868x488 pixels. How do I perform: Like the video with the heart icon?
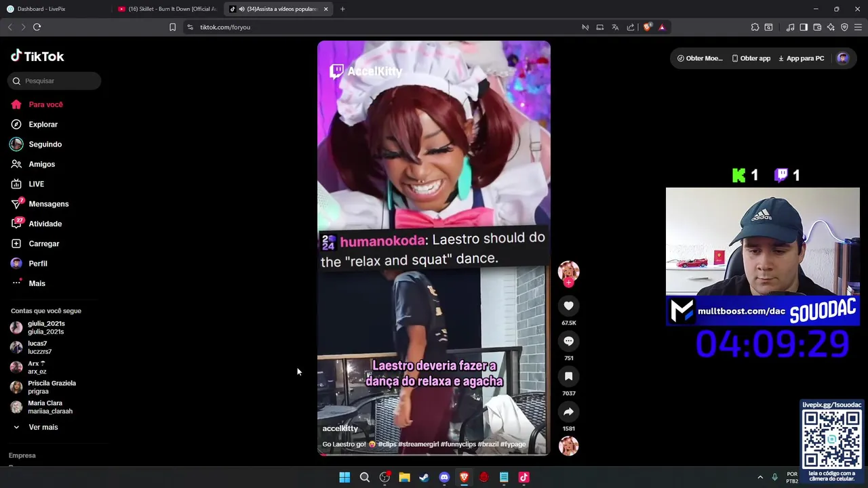point(568,306)
